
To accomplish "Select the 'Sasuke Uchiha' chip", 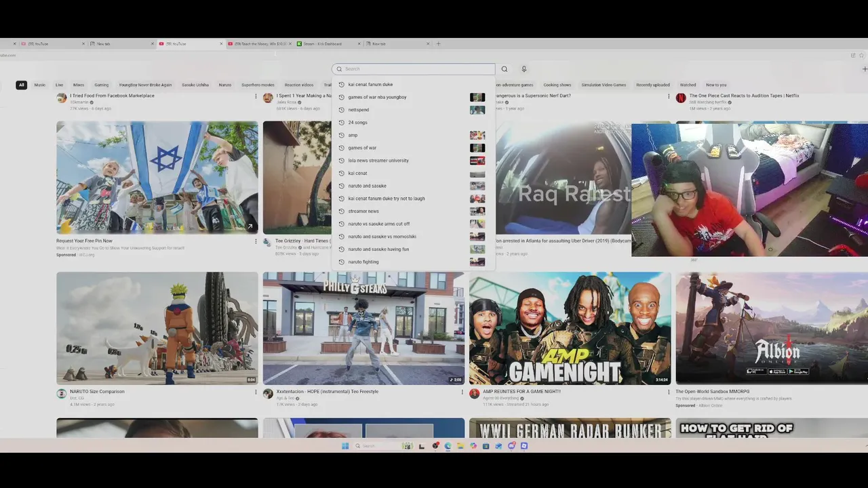I will (195, 85).
